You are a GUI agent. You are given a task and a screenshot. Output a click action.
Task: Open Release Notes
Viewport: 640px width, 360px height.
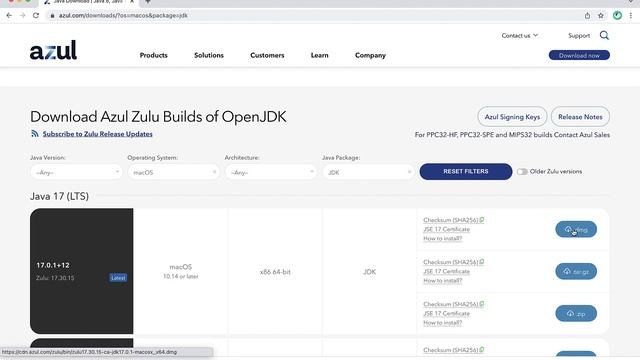coord(580,117)
